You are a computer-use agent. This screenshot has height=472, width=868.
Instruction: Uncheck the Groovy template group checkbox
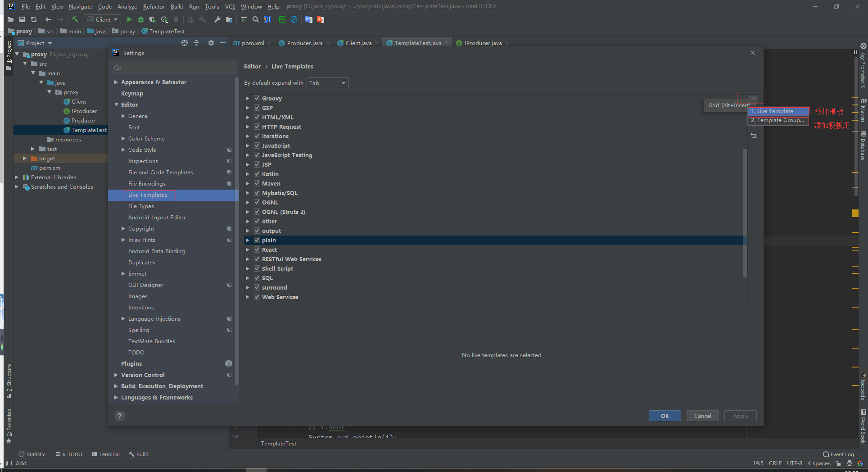point(257,98)
